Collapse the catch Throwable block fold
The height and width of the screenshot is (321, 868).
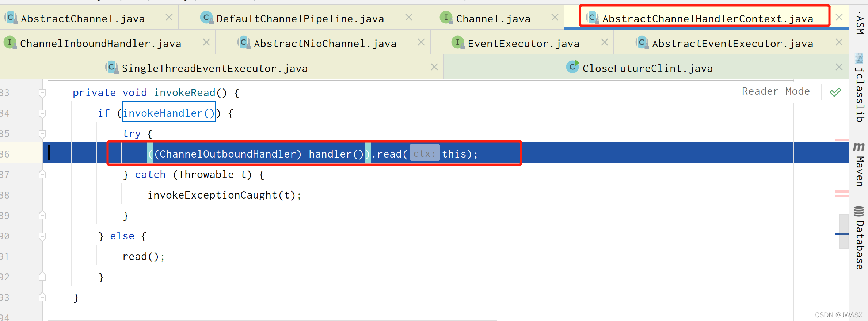42,174
